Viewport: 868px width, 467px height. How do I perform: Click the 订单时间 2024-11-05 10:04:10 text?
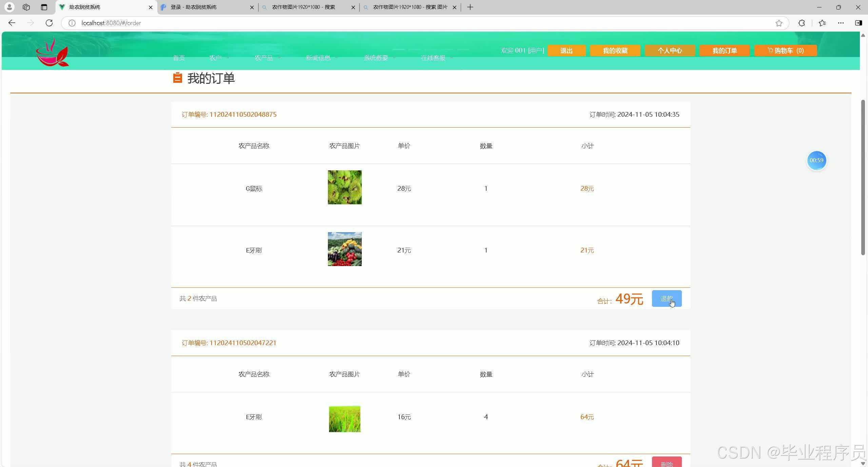(x=634, y=343)
